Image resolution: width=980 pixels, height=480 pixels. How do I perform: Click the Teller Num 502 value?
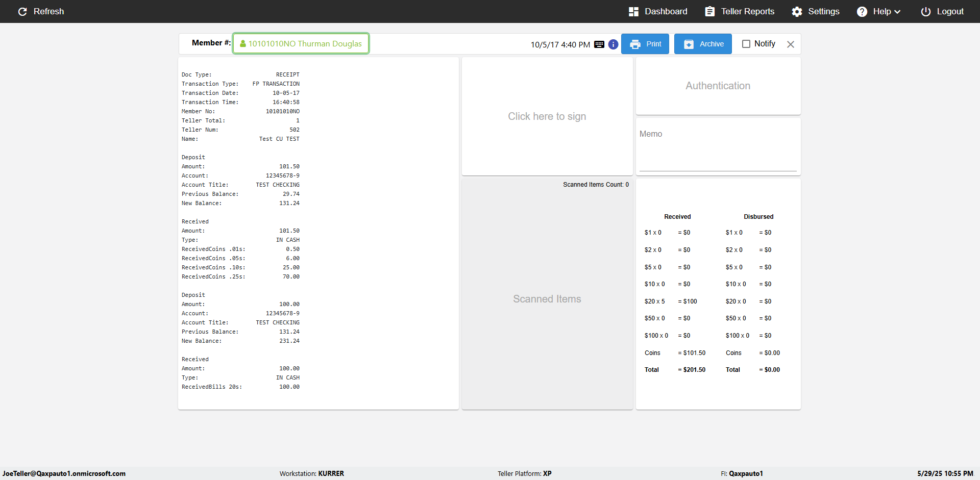tap(295, 130)
